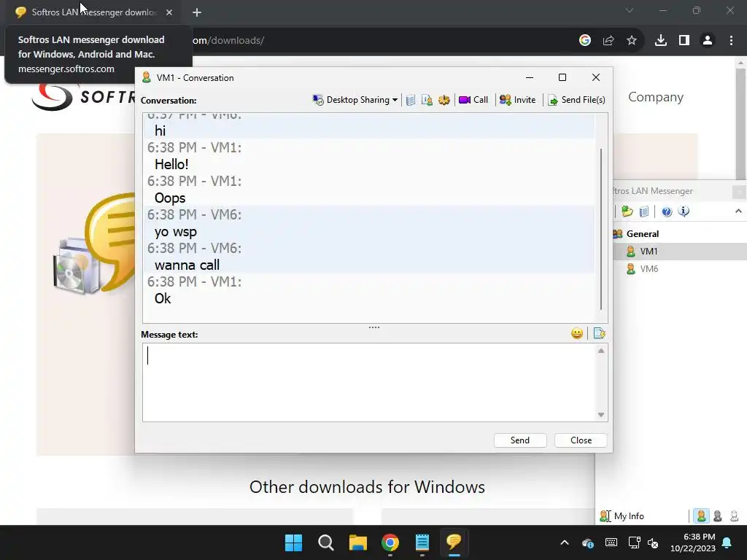Click the OneDrive cloud tray icon
Image resolution: width=747 pixels, height=560 pixels.
pos(588,542)
